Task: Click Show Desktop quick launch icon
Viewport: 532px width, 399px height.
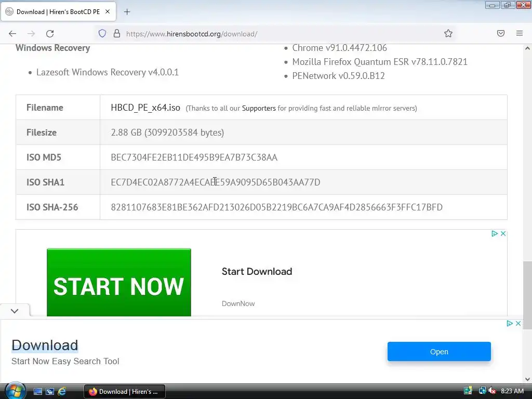Action: point(37,392)
